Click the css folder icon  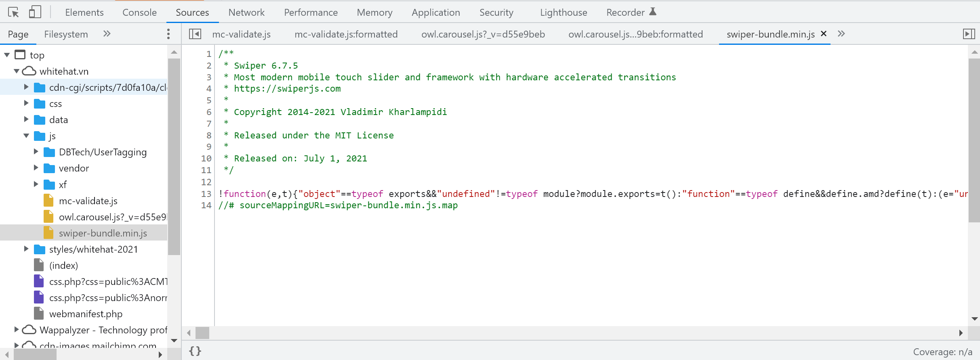[40, 103]
